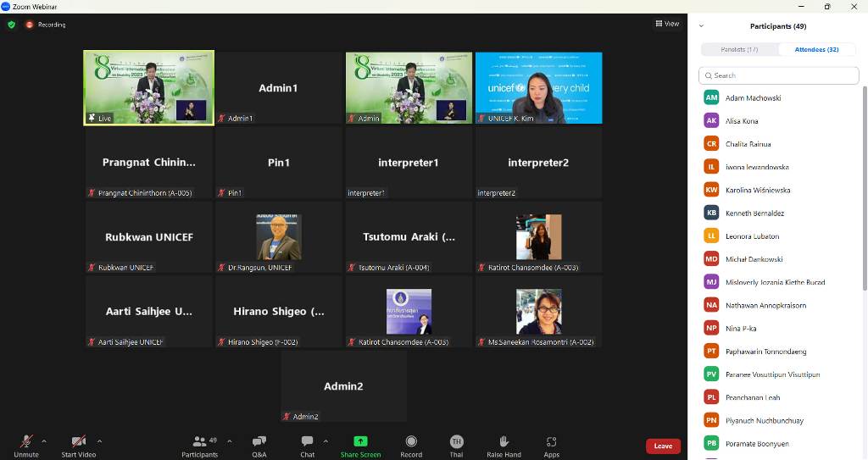Viewport: 868px width, 460px height.
Task: Start recording with the Record icon
Action: coord(411,441)
